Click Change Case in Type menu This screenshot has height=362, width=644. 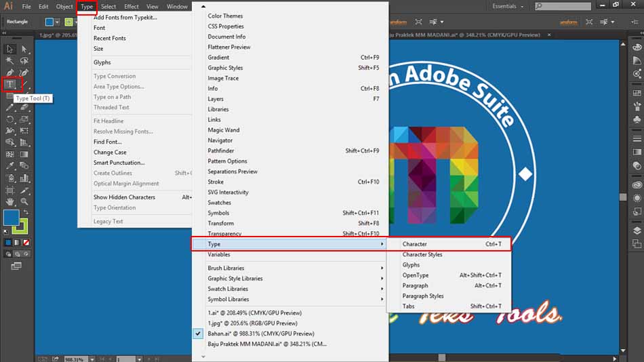pos(110,152)
